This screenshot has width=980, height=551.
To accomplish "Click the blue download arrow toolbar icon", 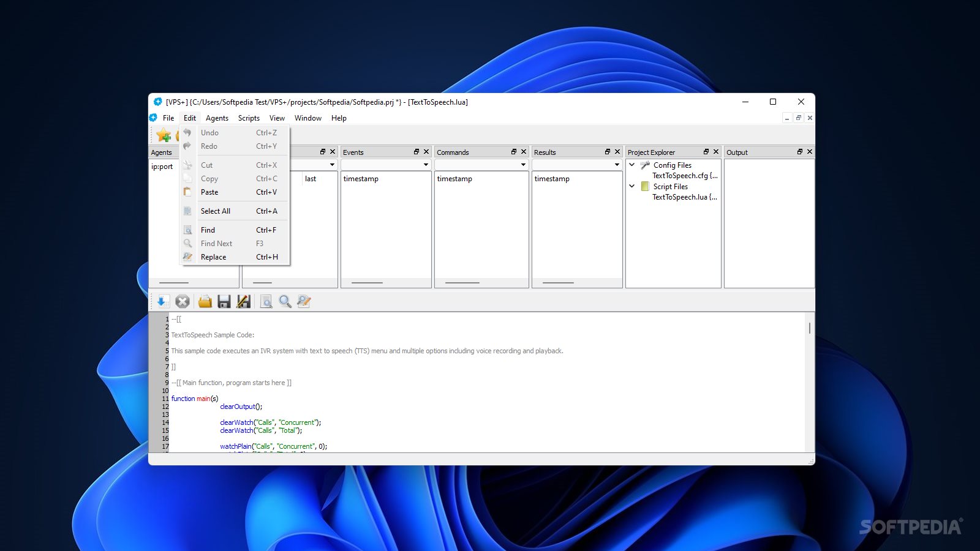I will [162, 301].
